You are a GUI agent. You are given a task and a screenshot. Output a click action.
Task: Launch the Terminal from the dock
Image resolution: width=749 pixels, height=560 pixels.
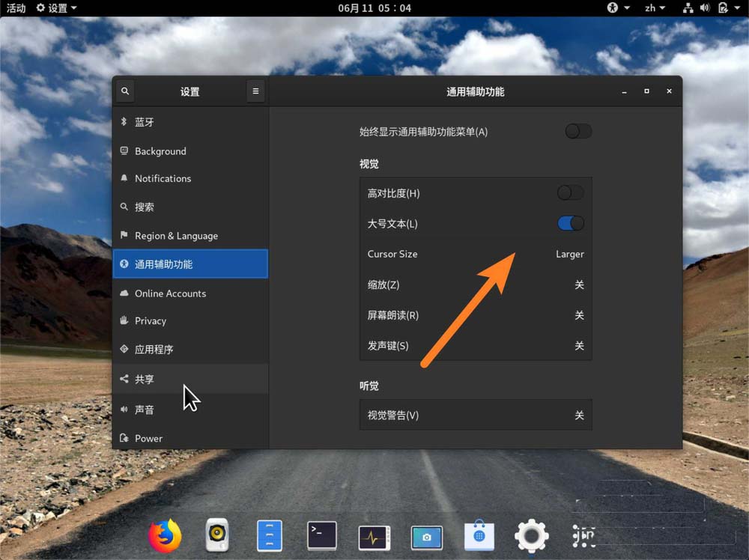pyautogui.click(x=322, y=536)
